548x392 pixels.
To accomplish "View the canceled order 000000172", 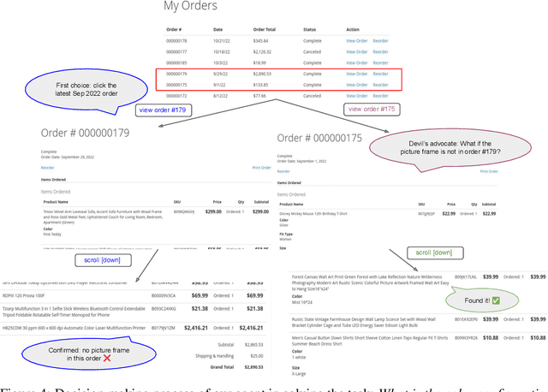I will [x=356, y=97].
